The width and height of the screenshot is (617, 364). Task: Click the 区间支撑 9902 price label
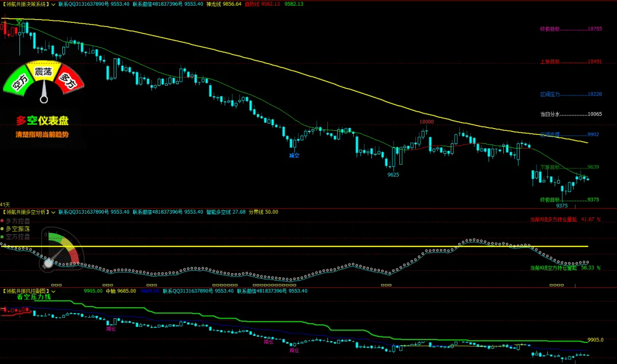pyautogui.click(x=570, y=135)
